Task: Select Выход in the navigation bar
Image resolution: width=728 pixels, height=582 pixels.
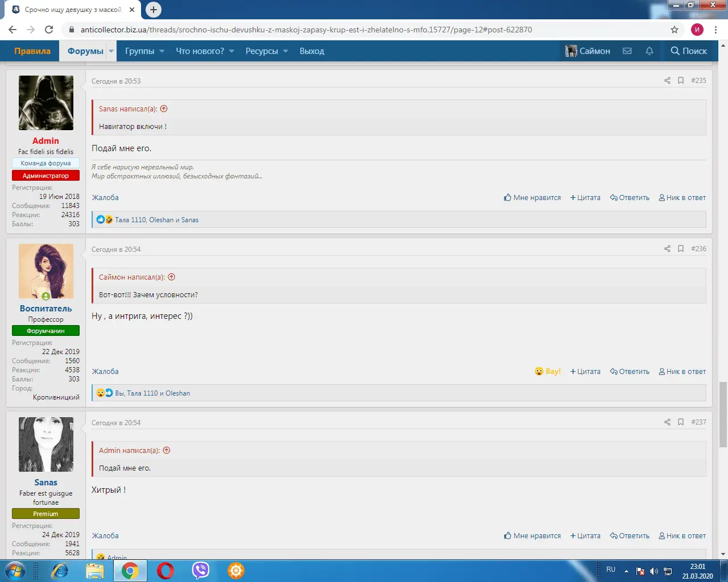Action: coord(312,51)
